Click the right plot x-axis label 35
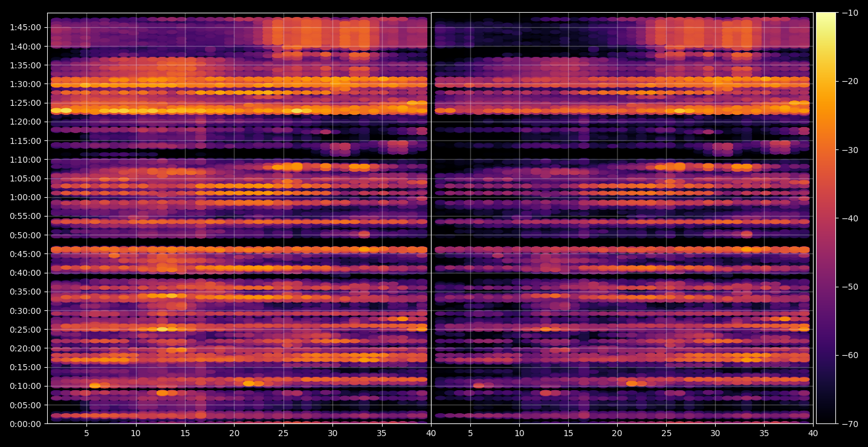The width and height of the screenshot is (868, 447). coord(764,434)
